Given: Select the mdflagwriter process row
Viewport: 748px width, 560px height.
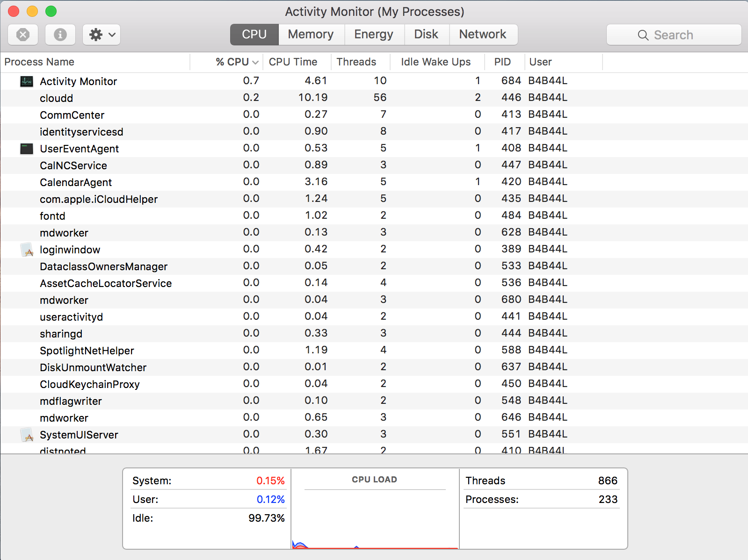Looking at the screenshot, I should [374, 401].
